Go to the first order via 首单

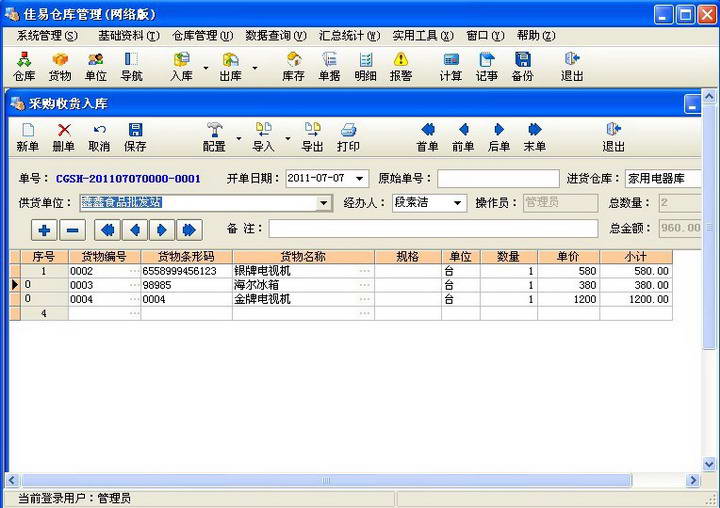427,137
